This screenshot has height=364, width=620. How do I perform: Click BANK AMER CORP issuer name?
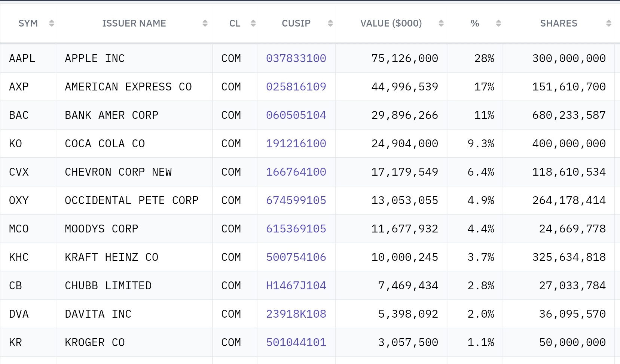point(112,115)
